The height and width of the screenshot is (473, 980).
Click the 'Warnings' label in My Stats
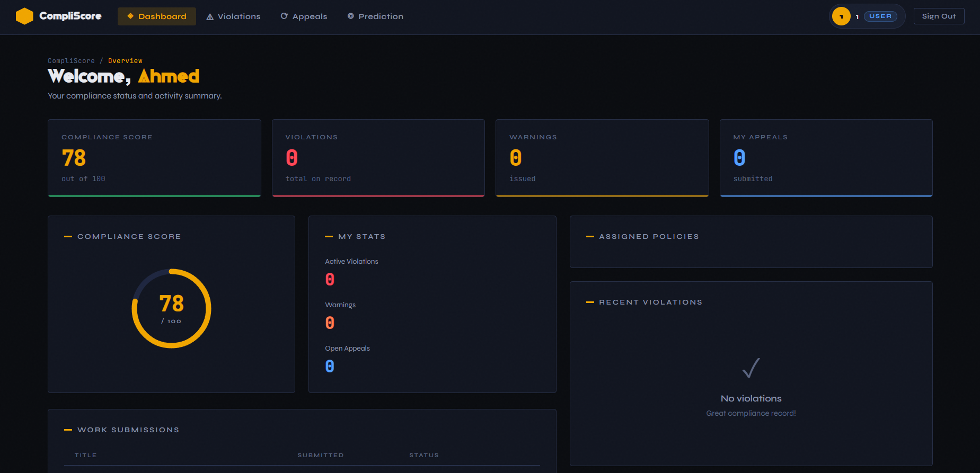(x=340, y=305)
